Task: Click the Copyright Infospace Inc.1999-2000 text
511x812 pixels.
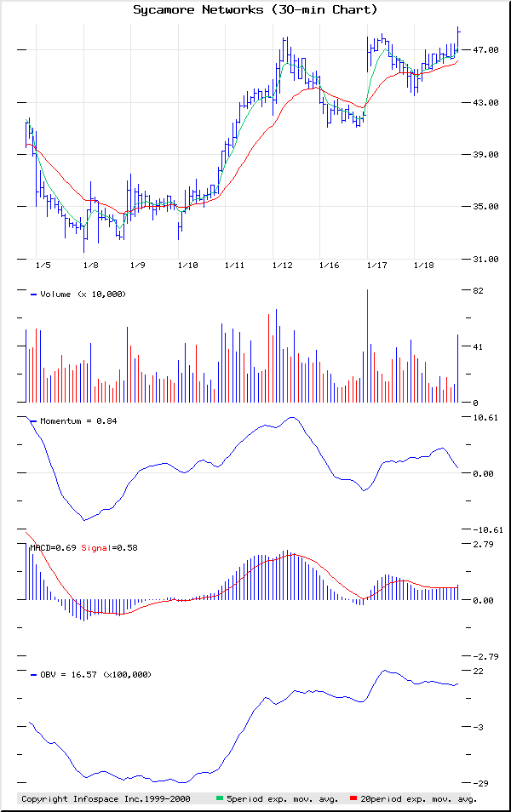Action: [x=106, y=798]
